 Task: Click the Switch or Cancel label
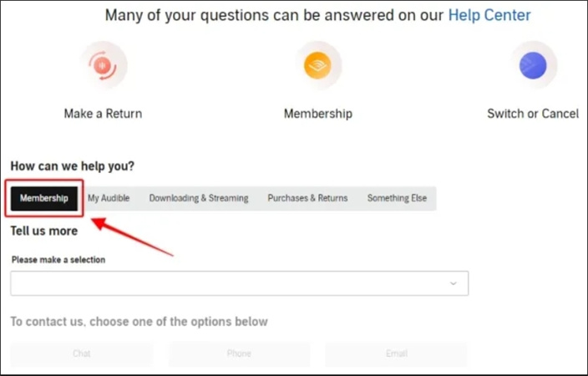(533, 114)
